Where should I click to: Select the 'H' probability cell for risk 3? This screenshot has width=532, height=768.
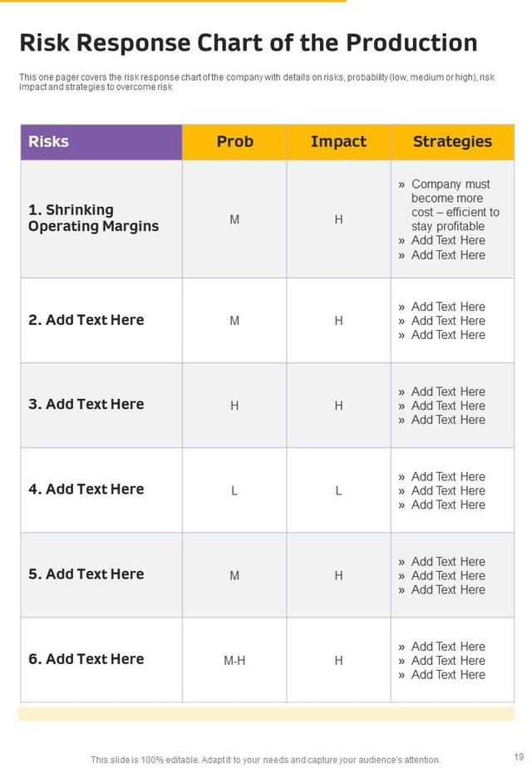234,406
